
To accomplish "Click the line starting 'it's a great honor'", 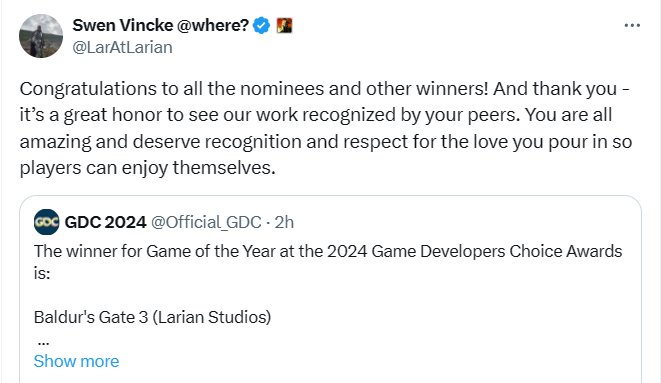I will 316,115.
